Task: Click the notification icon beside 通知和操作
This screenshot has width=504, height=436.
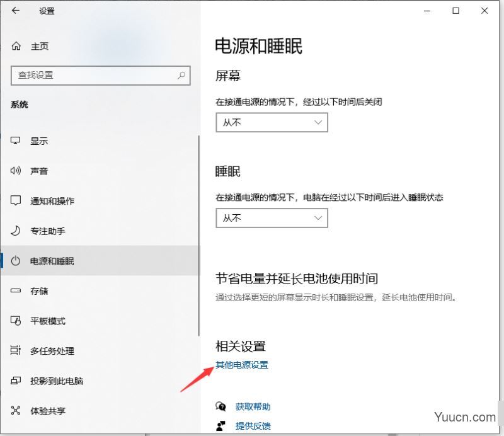Action: coord(15,200)
